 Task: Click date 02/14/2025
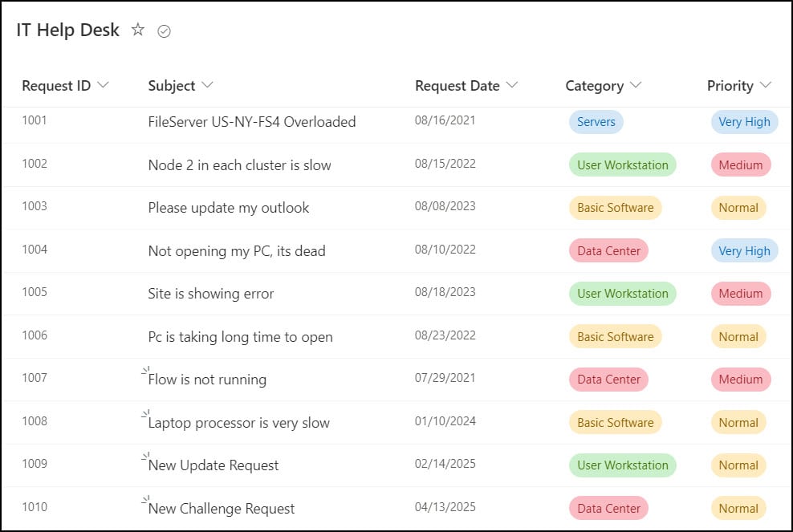(x=445, y=464)
